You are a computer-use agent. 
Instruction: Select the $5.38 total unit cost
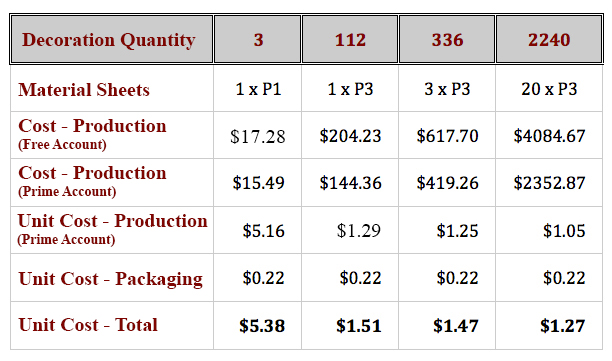click(x=262, y=326)
